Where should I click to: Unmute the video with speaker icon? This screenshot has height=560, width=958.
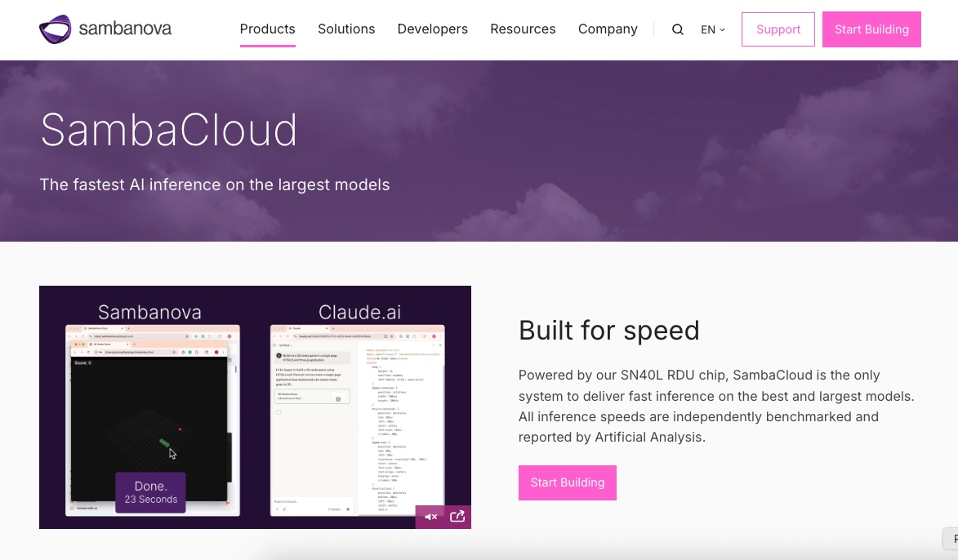(x=430, y=517)
